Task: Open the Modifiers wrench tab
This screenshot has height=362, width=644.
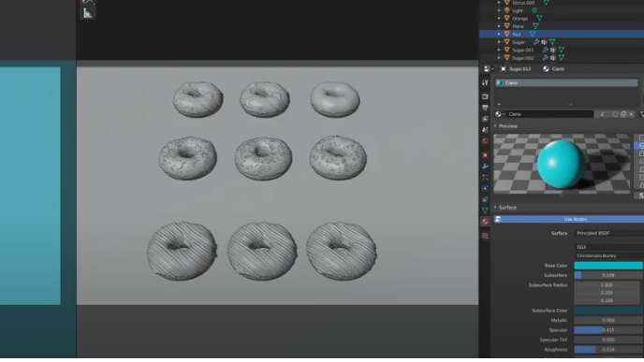Action: coord(485,167)
